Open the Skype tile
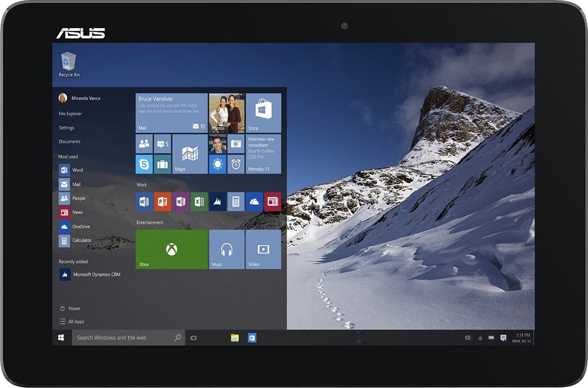This screenshot has height=388, width=588. [x=144, y=164]
